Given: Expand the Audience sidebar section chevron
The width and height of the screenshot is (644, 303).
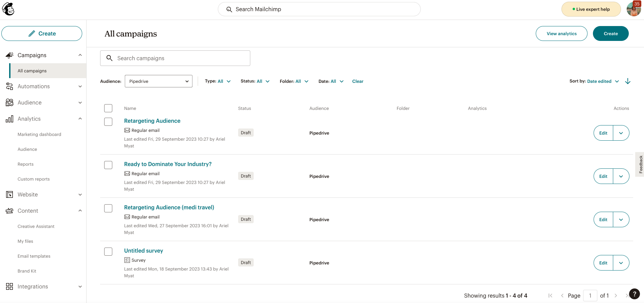Looking at the screenshot, I should pyautogui.click(x=80, y=102).
